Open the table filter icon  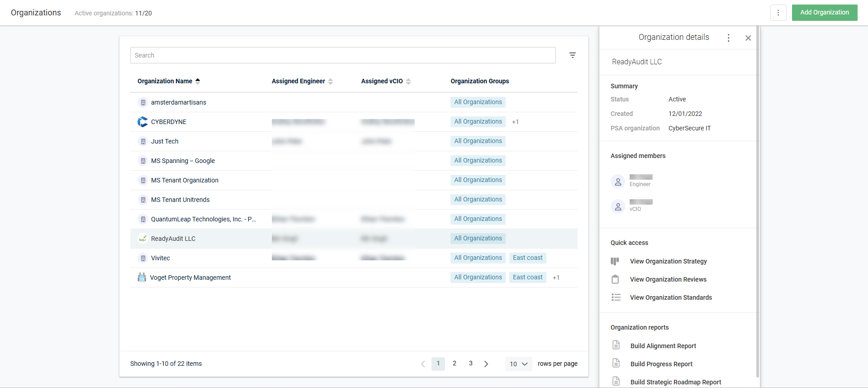(572, 55)
